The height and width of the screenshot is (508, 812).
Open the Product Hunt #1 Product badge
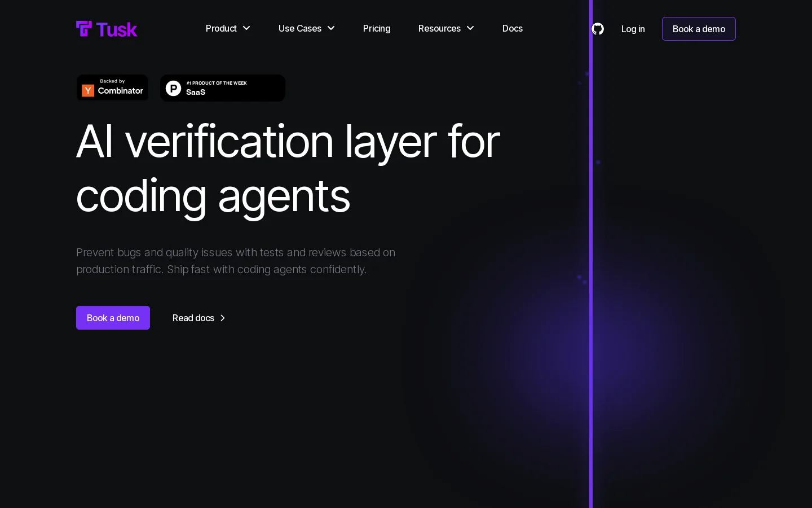(x=223, y=88)
